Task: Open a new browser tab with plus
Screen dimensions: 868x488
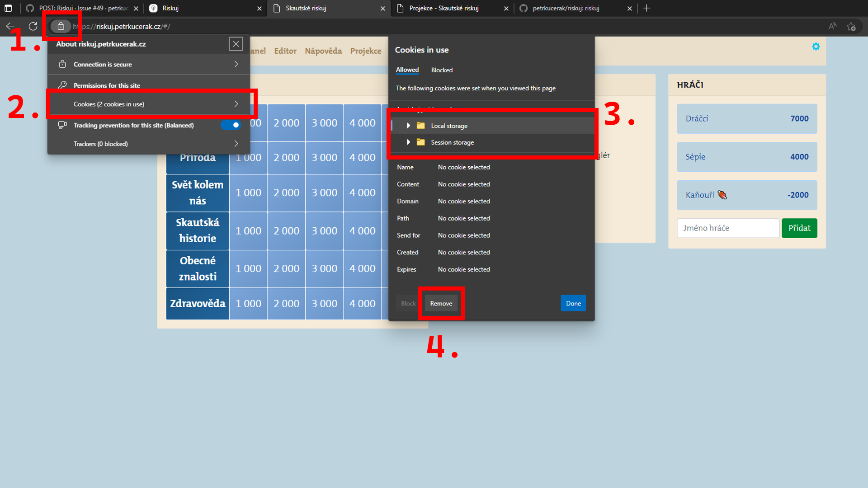Action: coord(646,8)
